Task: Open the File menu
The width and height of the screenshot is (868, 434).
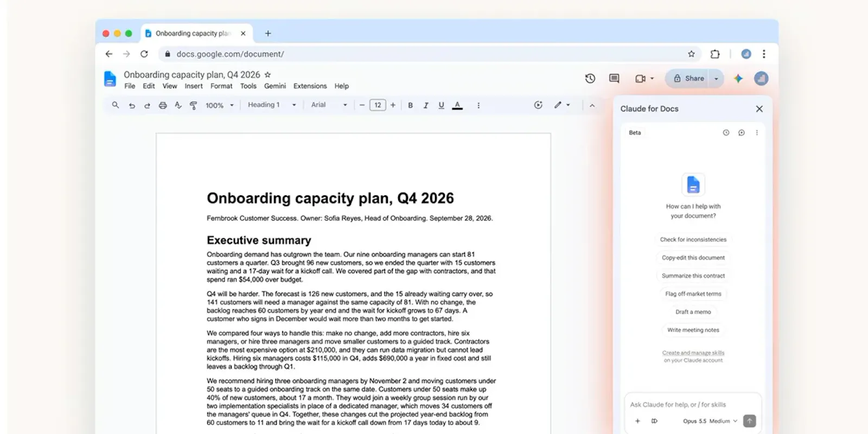Action: (130, 86)
